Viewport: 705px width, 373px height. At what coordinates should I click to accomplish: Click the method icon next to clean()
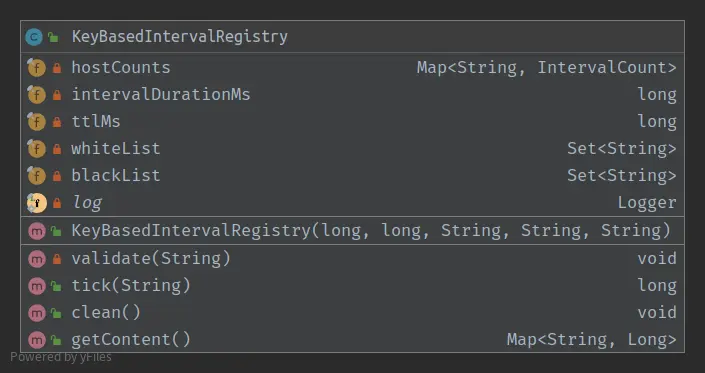coord(37,313)
